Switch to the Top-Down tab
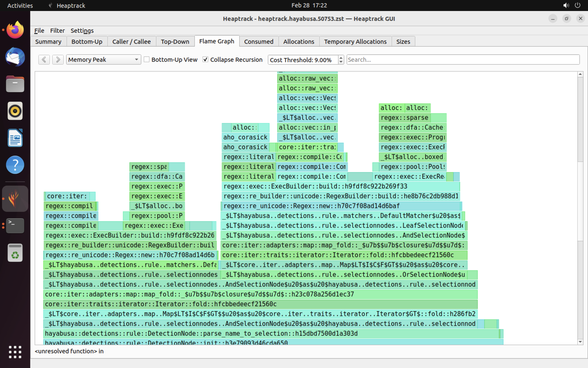This screenshot has height=368, width=588. pos(175,42)
